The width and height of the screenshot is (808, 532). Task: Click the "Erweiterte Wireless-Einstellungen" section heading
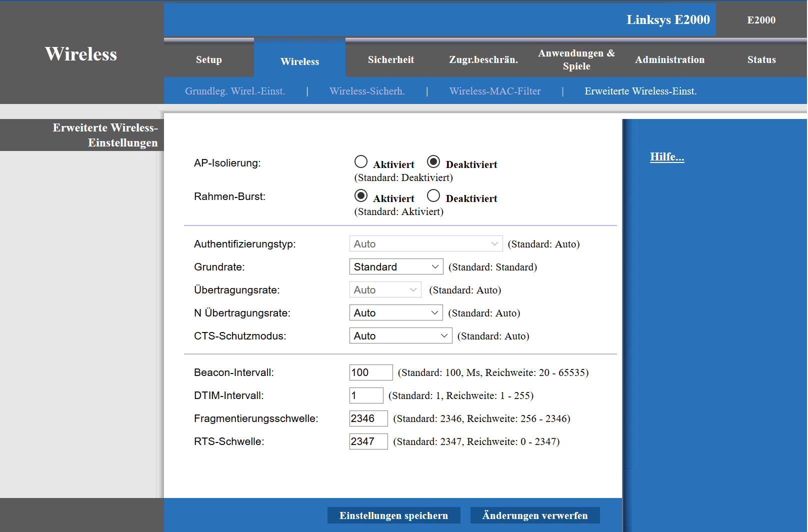tap(105, 135)
